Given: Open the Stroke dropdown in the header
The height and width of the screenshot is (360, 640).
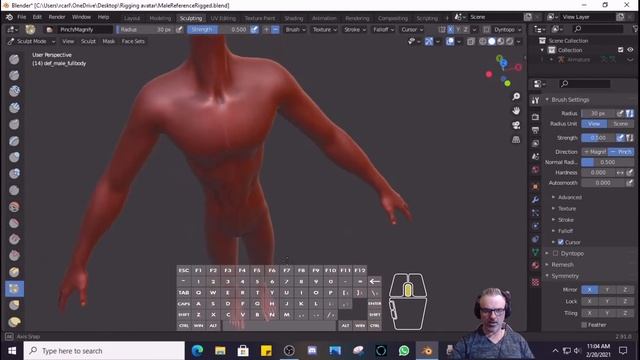Looking at the screenshot, I should [x=355, y=29].
